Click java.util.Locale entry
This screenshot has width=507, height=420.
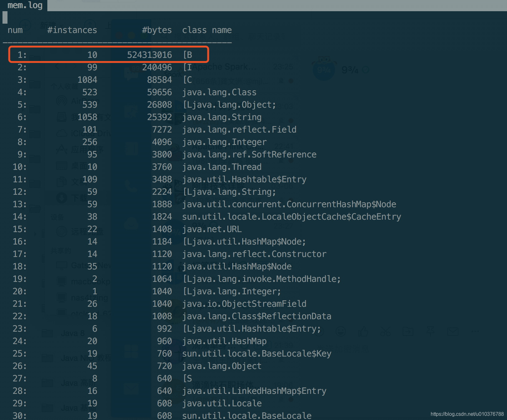[222, 404]
